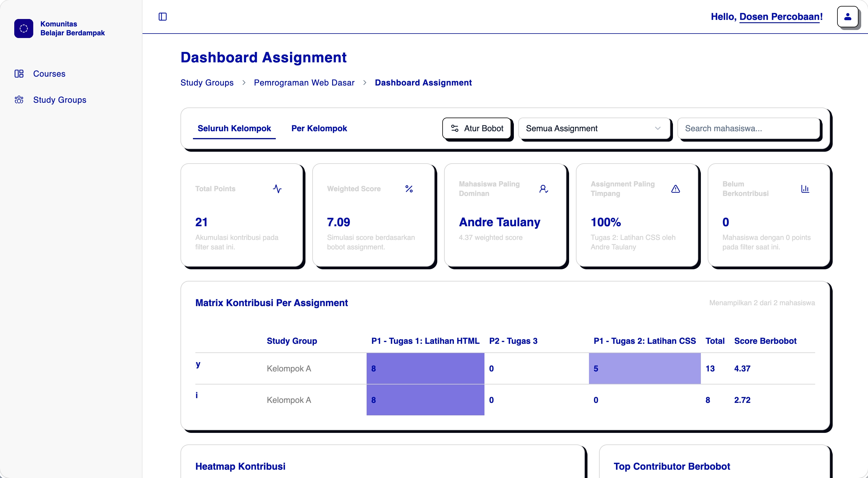Go to Pemrograman Web Dasar breadcrumb
Viewport: 868px width, 478px height.
pos(304,83)
